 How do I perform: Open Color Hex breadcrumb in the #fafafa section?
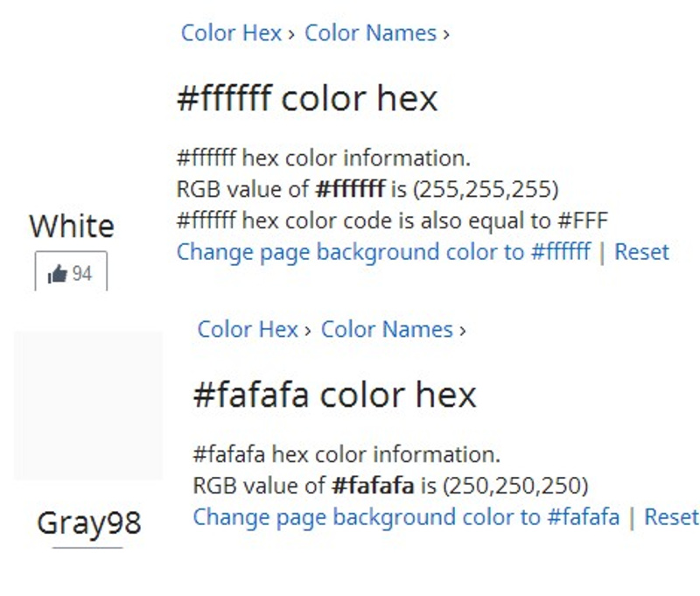click(248, 329)
